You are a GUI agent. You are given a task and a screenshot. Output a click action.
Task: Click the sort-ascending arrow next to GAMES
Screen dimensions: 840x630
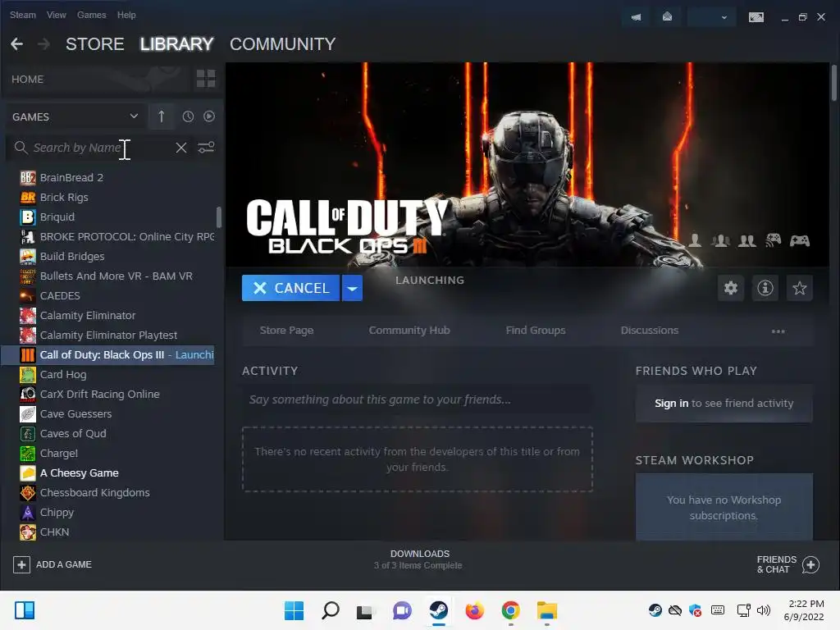(x=162, y=116)
